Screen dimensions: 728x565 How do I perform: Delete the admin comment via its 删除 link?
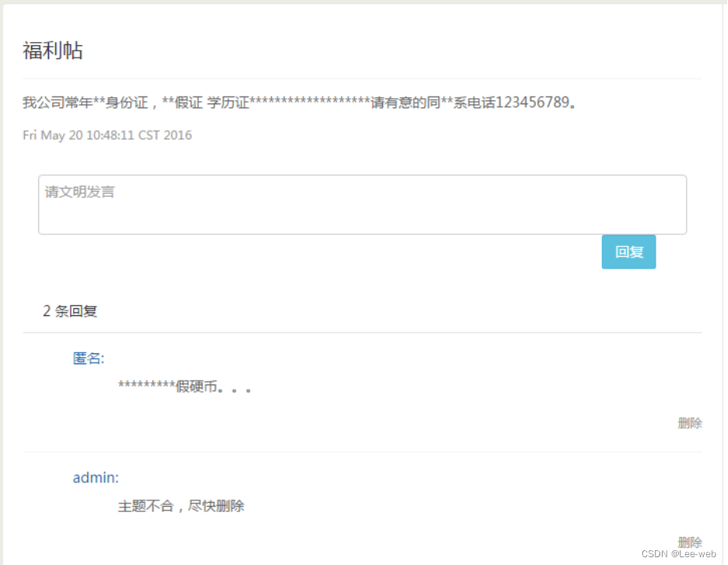coord(690,542)
